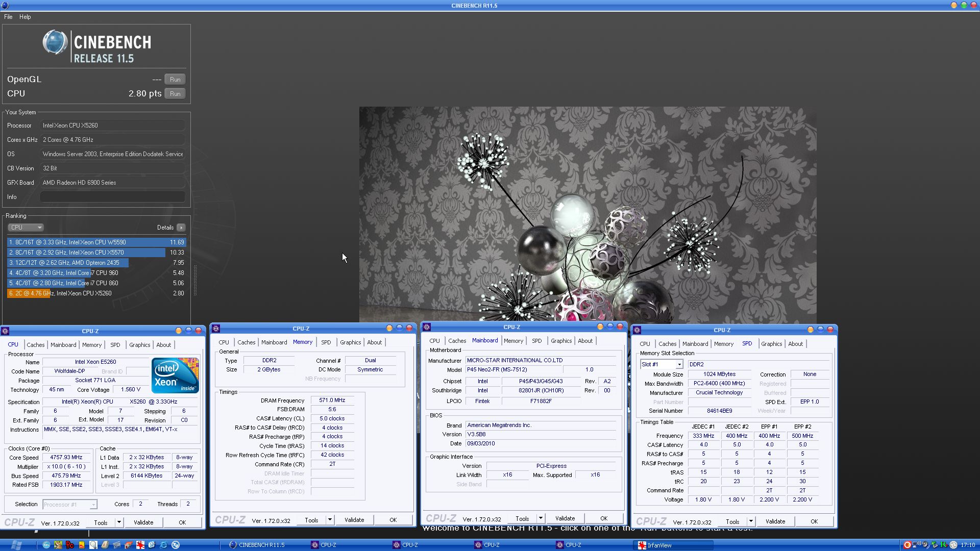Image resolution: width=980 pixels, height=551 pixels.
Task: Click the CPU-Z SPD window title icon
Action: click(x=637, y=330)
